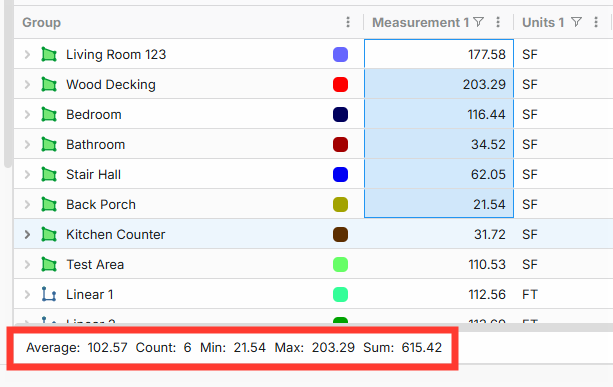This screenshot has height=387, width=613.
Task: Open the Linear 1 mint color swatch
Action: [x=341, y=294]
